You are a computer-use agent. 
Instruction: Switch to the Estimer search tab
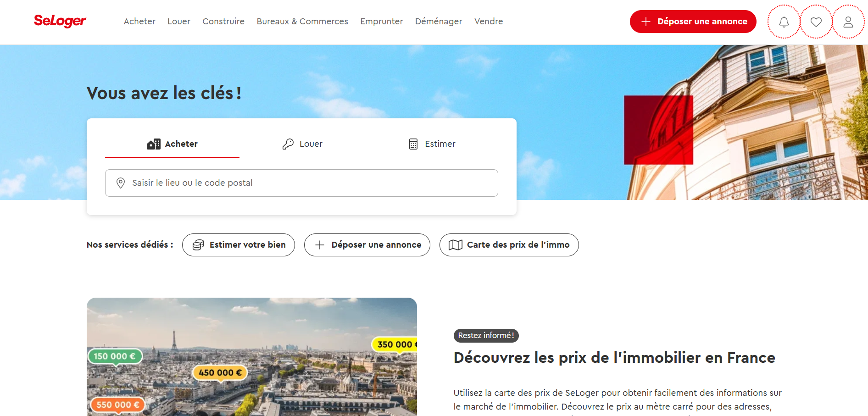(432, 144)
